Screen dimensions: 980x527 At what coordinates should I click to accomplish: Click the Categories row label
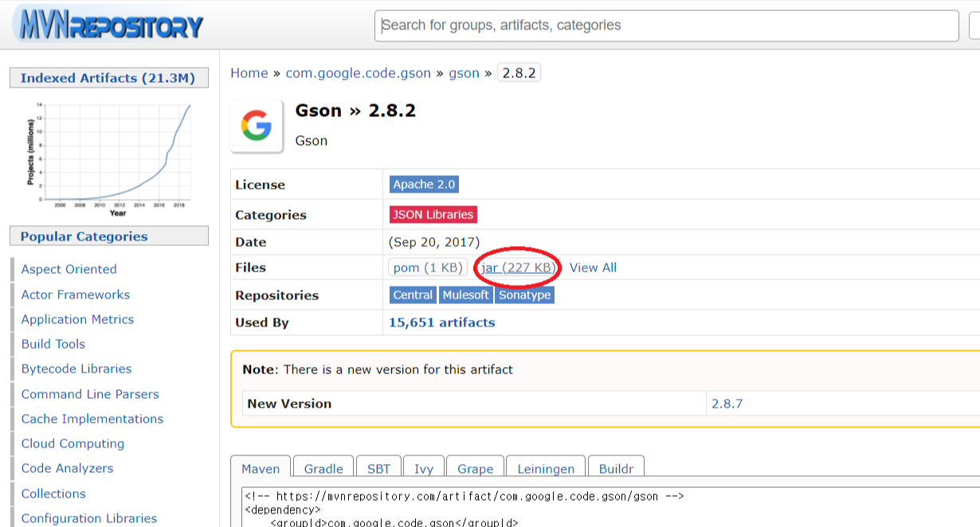[271, 215]
